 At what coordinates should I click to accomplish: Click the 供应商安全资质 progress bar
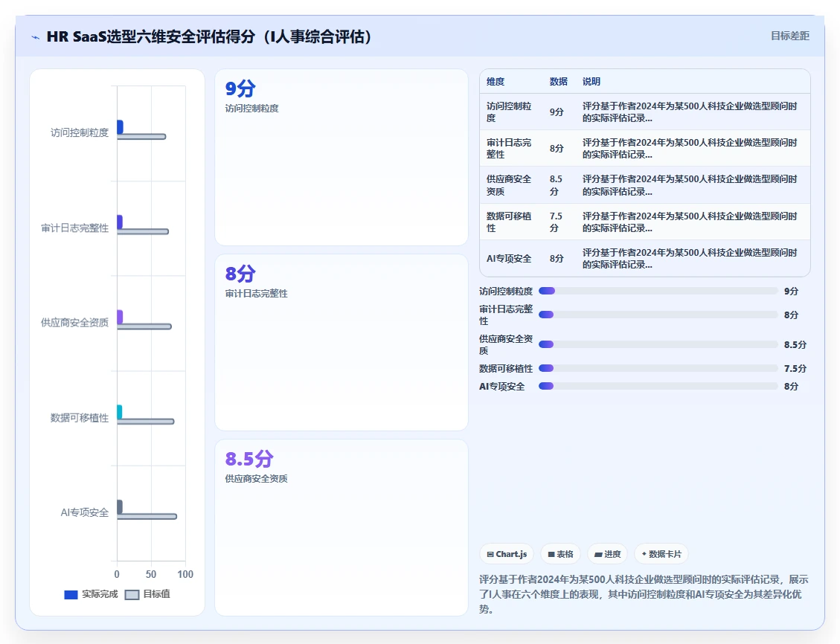(x=658, y=344)
